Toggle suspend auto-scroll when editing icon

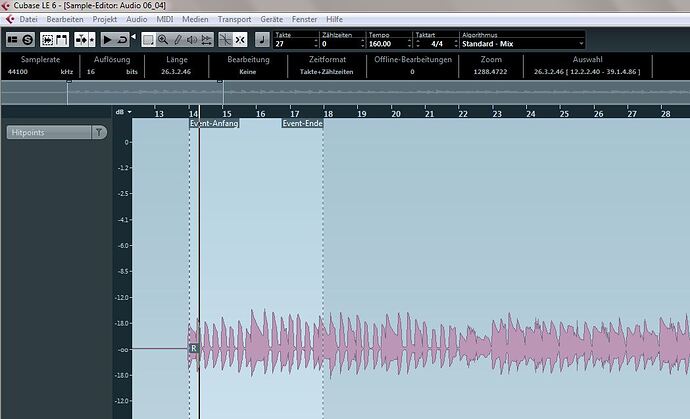click(62, 40)
